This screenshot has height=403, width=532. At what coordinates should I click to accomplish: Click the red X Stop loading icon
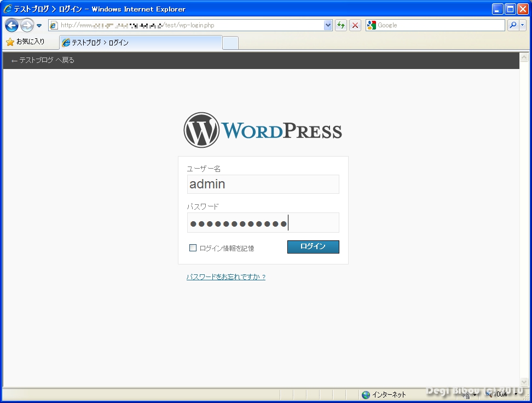(355, 25)
